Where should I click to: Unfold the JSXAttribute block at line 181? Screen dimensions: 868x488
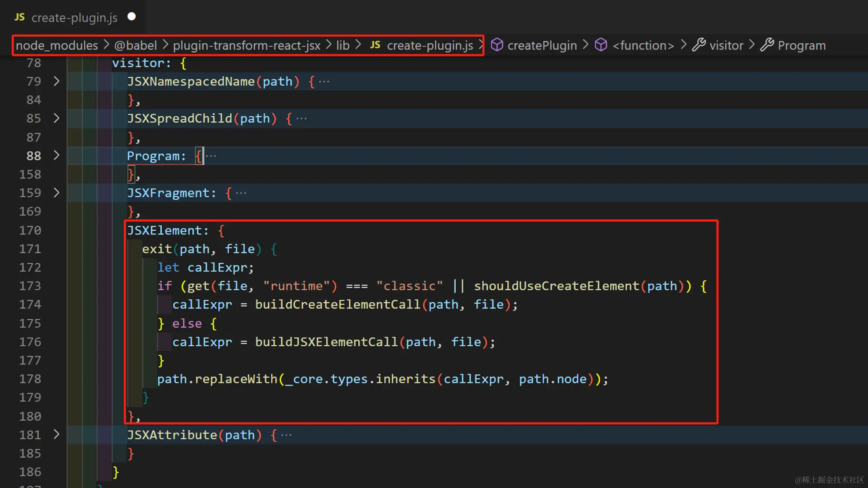(56, 434)
